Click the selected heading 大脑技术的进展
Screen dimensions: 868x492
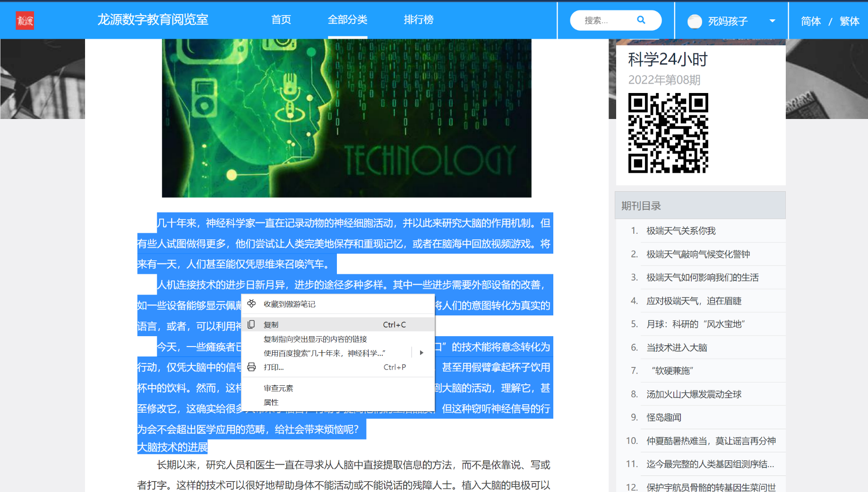tap(172, 447)
